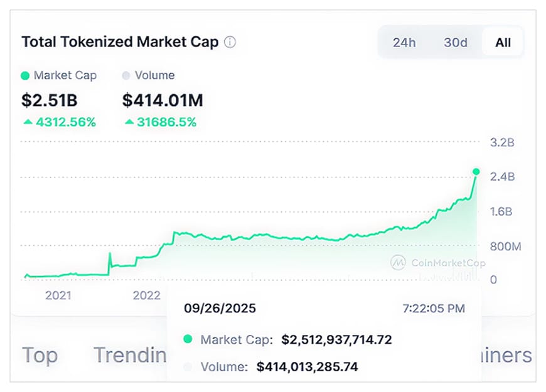Screen dimensions: 546x392
Task: Click the green arrow beside 4312.56%
Action: point(28,122)
